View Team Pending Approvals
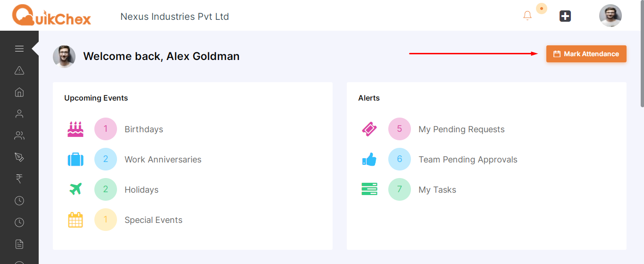Image resolution: width=644 pixels, height=264 pixels. (x=468, y=160)
